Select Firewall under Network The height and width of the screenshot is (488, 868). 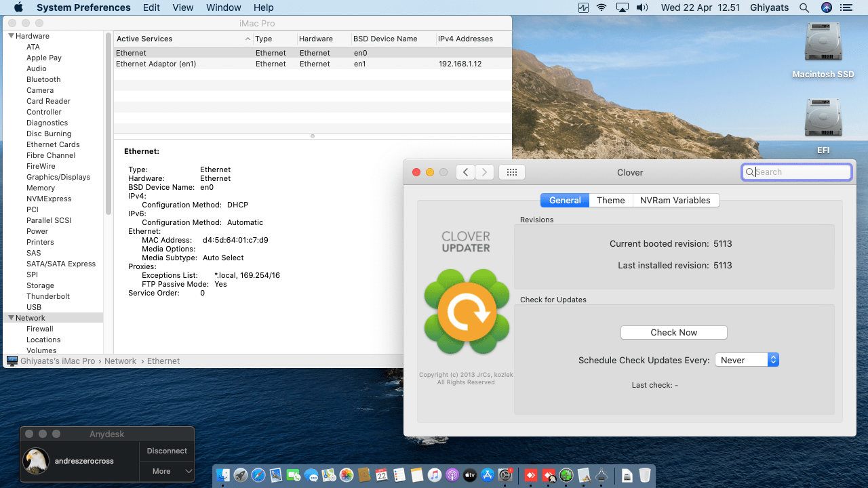pos(40,329)
